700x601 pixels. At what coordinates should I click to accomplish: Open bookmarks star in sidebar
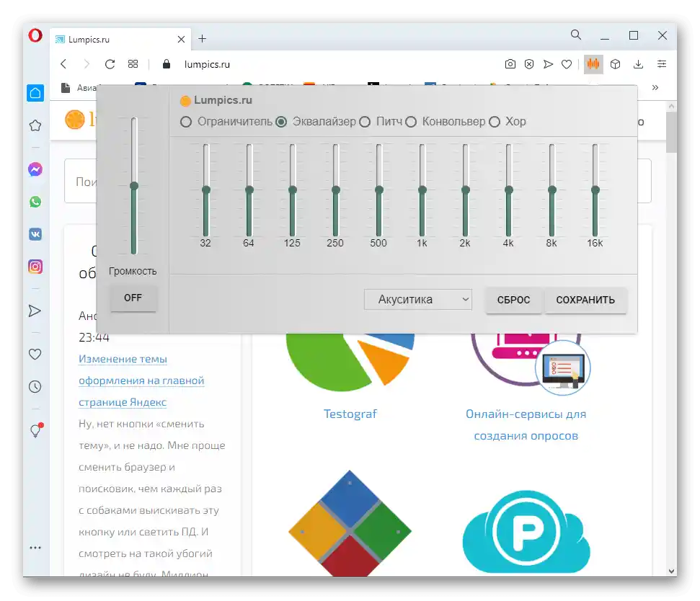35,126
